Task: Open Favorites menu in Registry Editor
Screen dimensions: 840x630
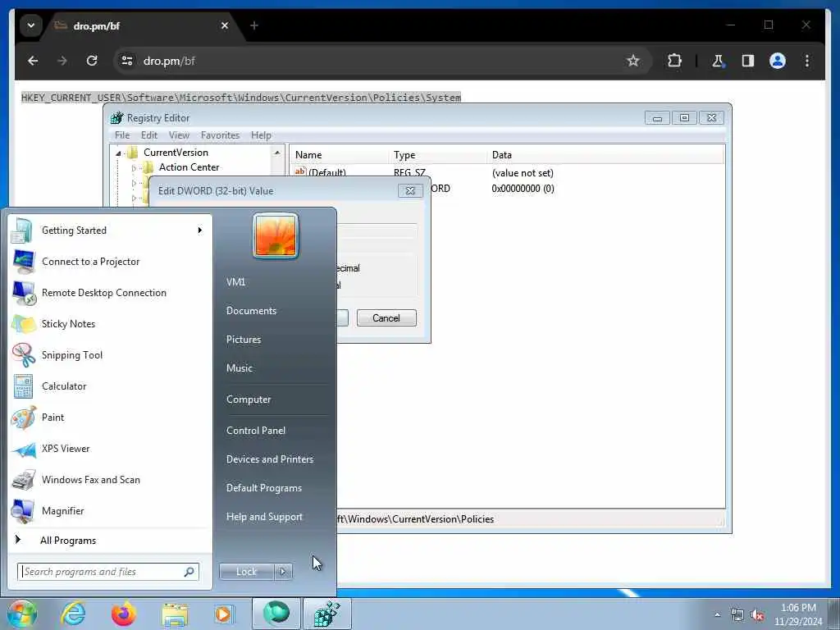Action: 220,135
